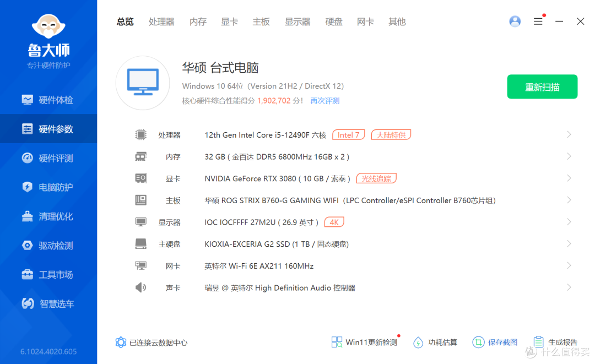Click 保存截图 to save screenshot
595x364 pixels.
click(495, 343)
